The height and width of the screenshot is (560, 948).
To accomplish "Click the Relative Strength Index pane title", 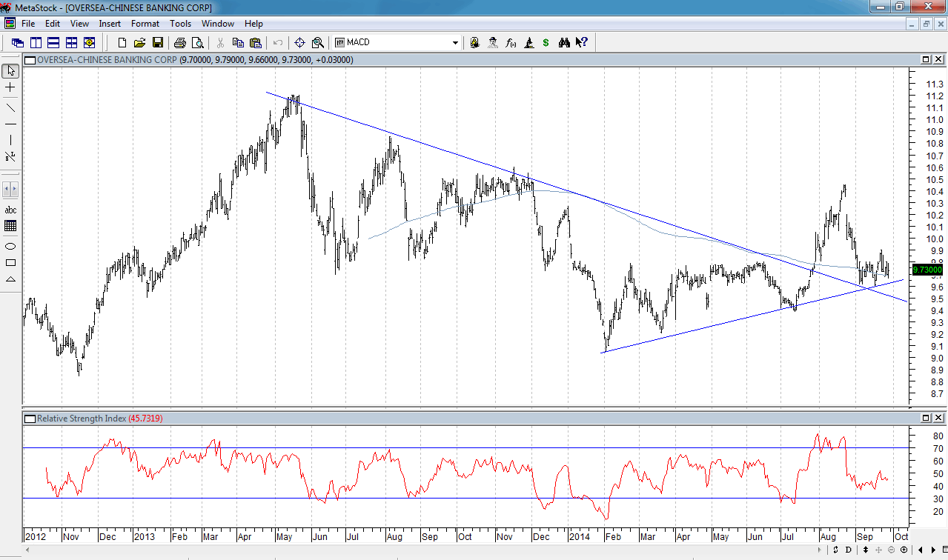I will 82,419.
